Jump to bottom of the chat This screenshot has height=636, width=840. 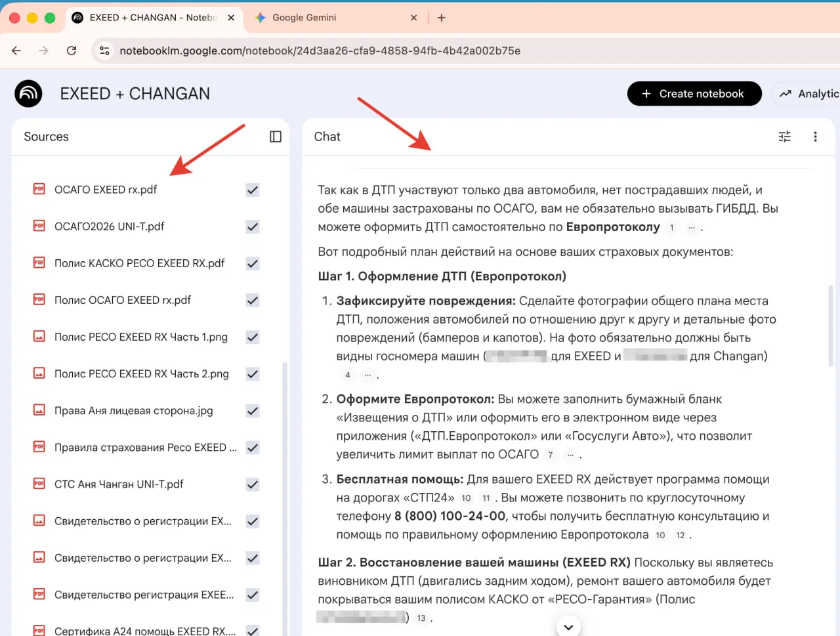click(x=568, y=627)
